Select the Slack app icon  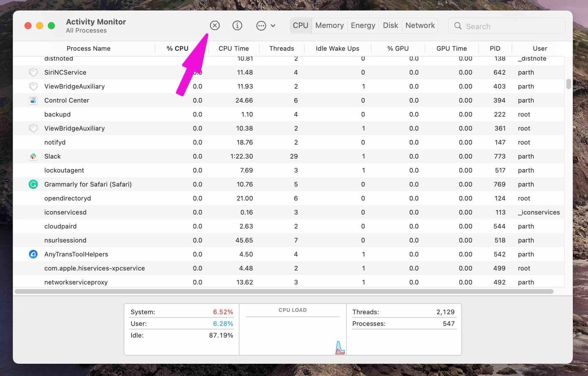pos(33,156)
